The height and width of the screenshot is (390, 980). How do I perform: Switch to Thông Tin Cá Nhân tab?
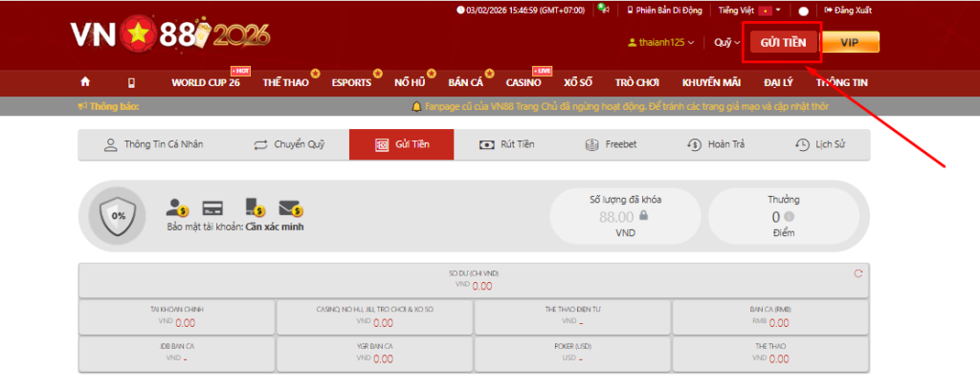tap(153, 144)
